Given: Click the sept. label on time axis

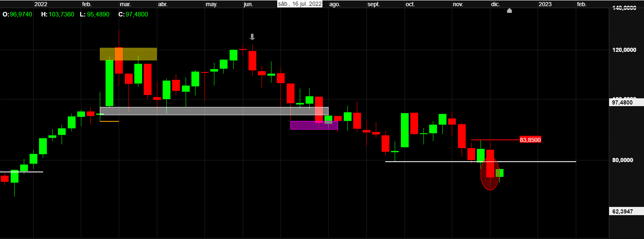Looking at the screenshot, I should point(374,4).
